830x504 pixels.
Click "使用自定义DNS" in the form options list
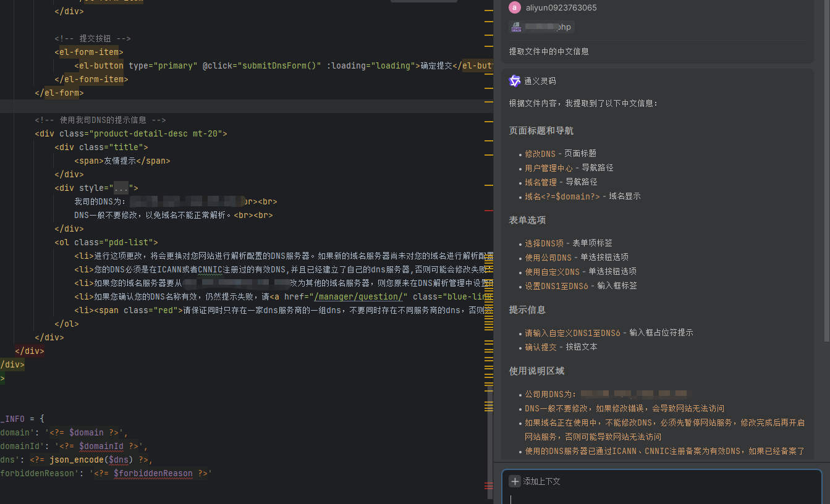[x=552, y=272]
